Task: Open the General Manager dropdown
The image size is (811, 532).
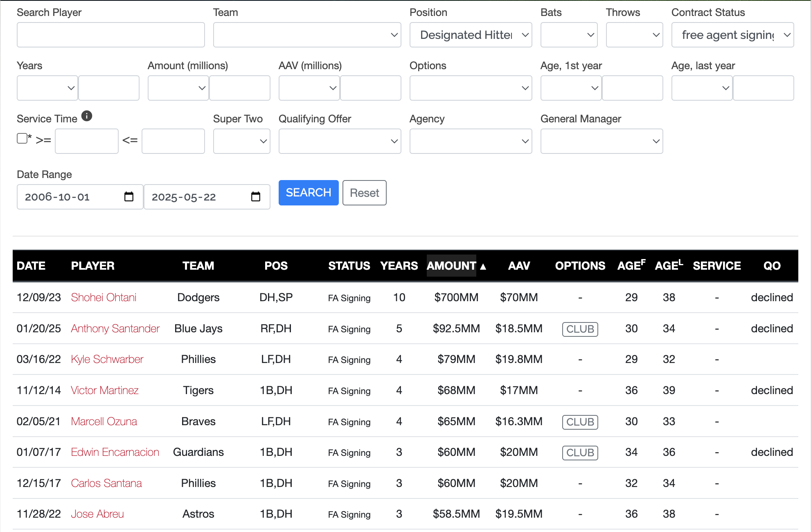Action: 601,141
